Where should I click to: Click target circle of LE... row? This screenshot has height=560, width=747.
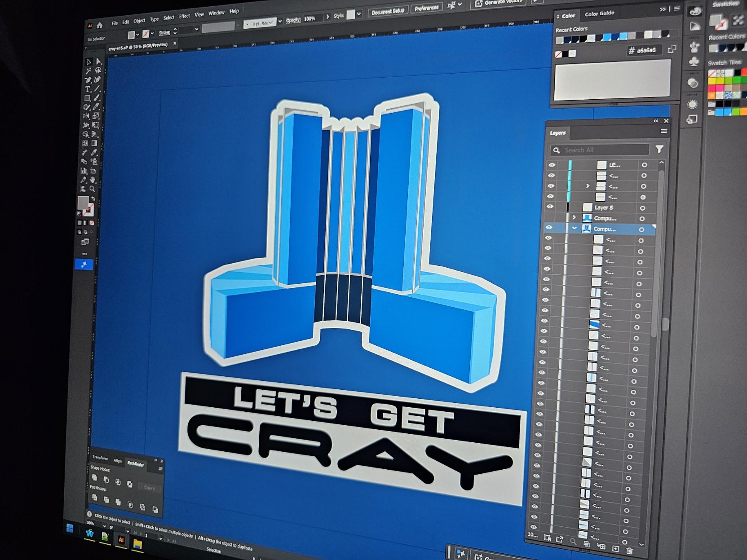click(x=644, y=165)
